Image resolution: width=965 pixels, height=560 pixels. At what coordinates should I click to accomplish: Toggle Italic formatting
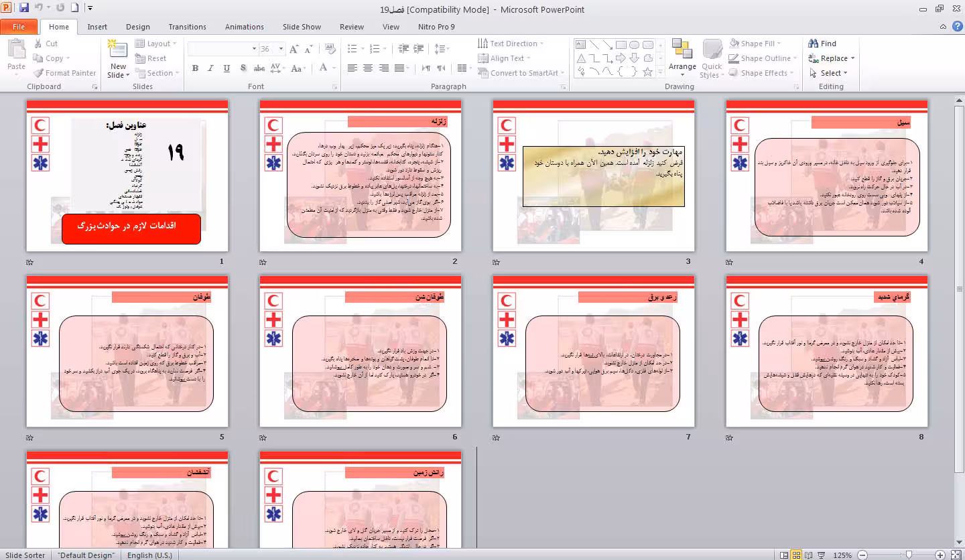211,68
